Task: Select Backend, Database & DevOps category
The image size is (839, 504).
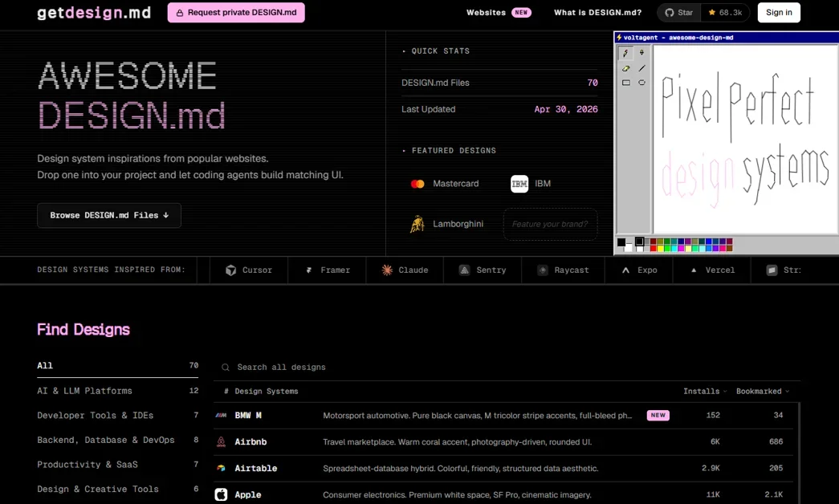Action: [118, 440]
